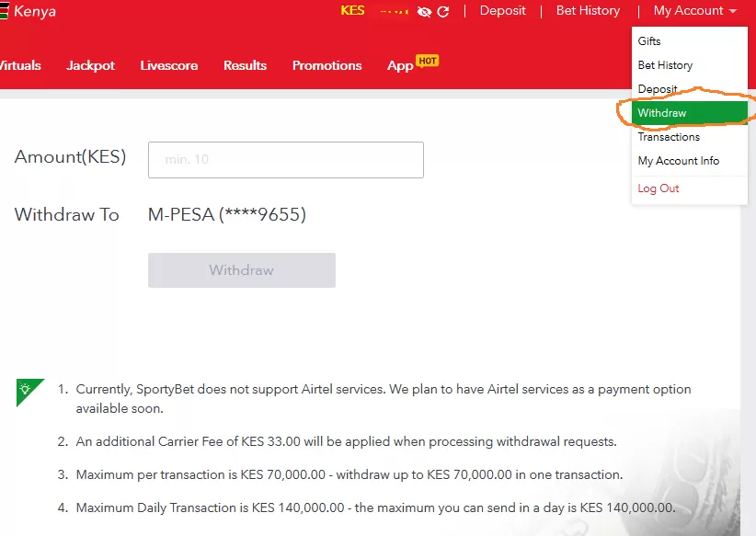This screenshot has height=536, width=756.
Task: Open Deposit in the top bar
Action: [x=502, y=11]
